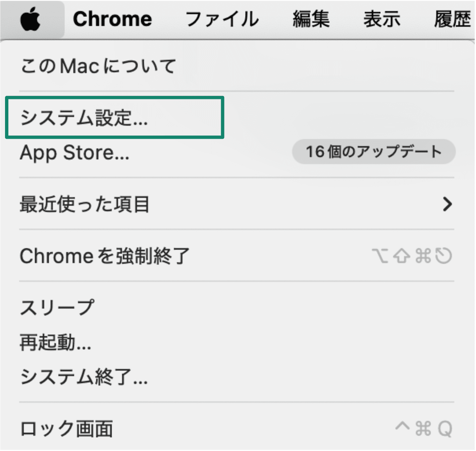This screenshot has height=451, width=476.
Task: Select ロック画面 to lock the screen
Action: point(66,428)
